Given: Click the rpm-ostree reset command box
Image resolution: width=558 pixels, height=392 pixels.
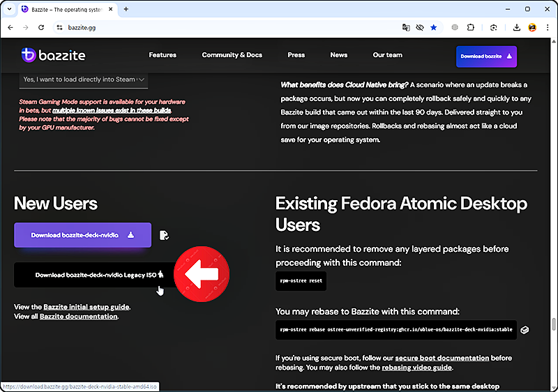Looking at the screenshot, I should 301,280.
